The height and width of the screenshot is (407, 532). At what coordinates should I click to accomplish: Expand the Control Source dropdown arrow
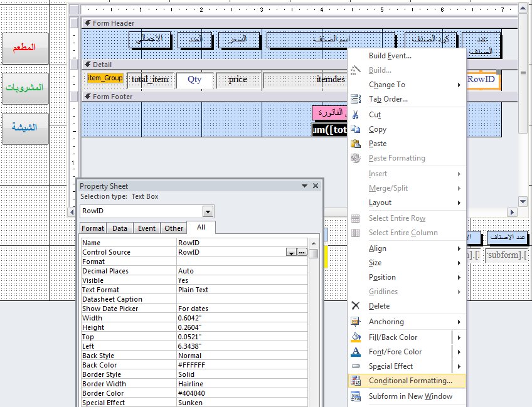291,252
